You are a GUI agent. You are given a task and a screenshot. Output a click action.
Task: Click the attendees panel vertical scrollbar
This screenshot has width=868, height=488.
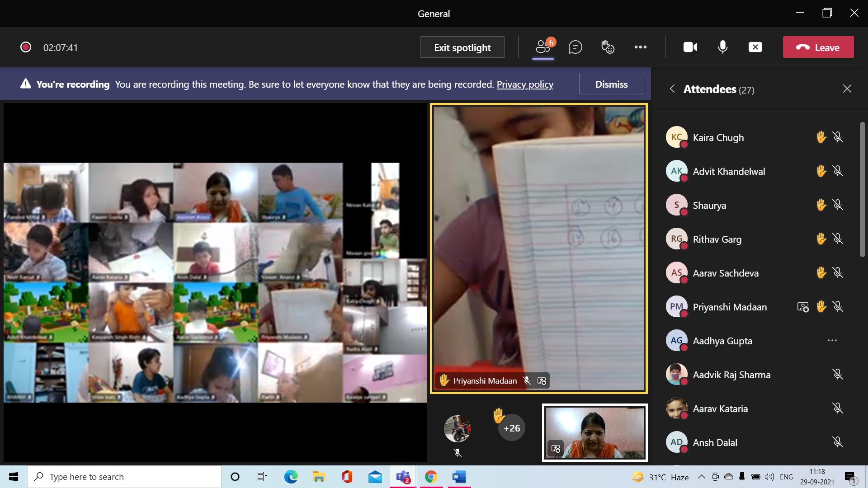pyautogui.click(x=862, y=190)
